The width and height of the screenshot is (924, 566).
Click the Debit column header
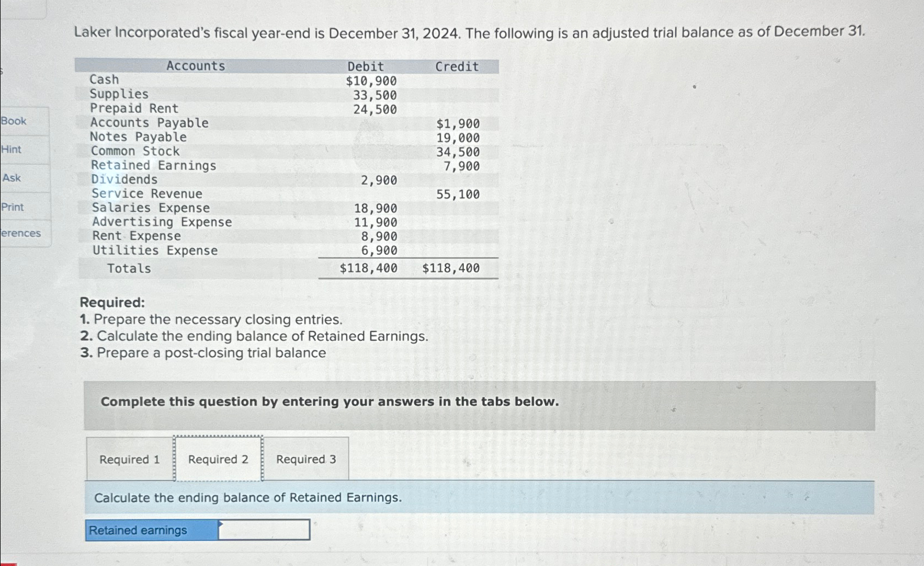click(366, 67)
